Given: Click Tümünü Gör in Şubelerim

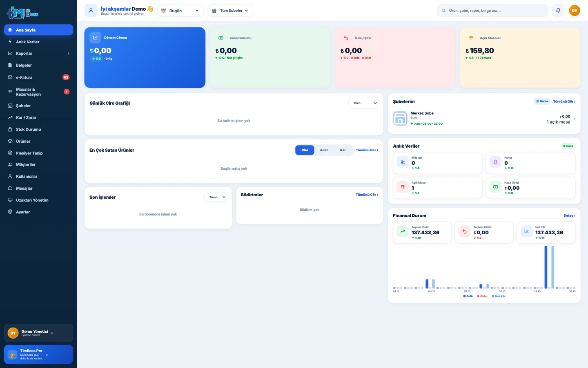Looking at the screenshot, I should coord(564,101).
